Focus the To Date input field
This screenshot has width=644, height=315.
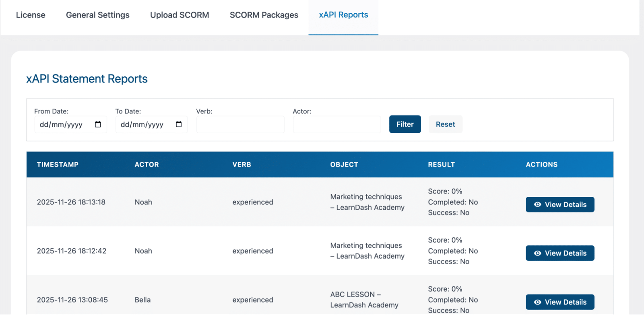pos(151,124)
